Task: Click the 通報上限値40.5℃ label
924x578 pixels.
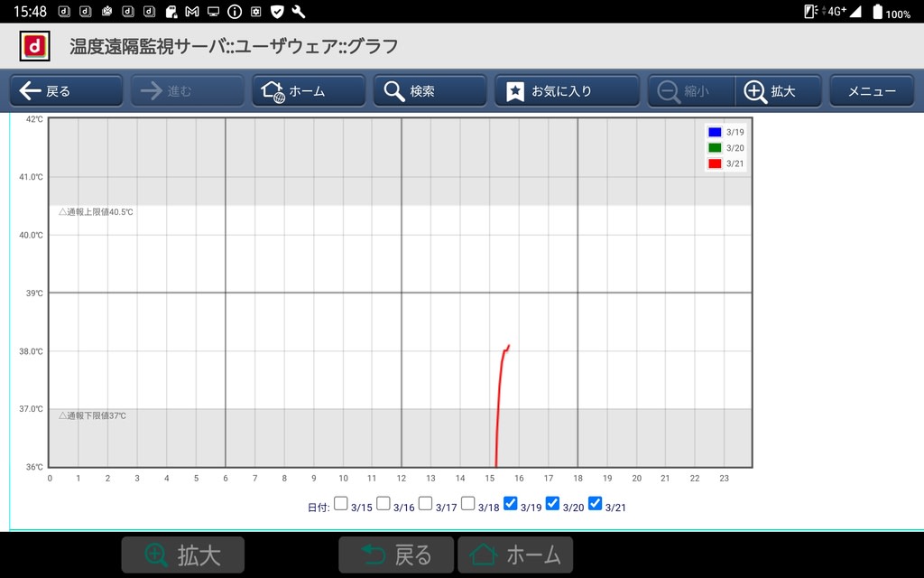Action: pos(96,211)
